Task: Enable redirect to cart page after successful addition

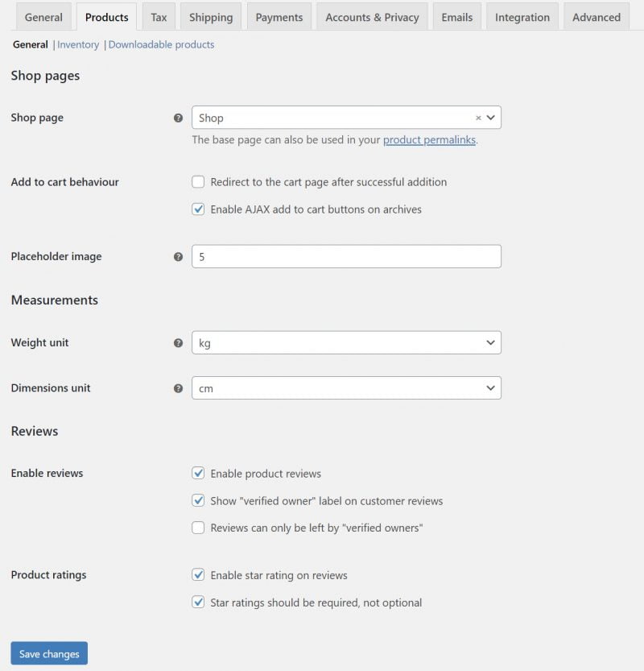Action: point(198,182)
